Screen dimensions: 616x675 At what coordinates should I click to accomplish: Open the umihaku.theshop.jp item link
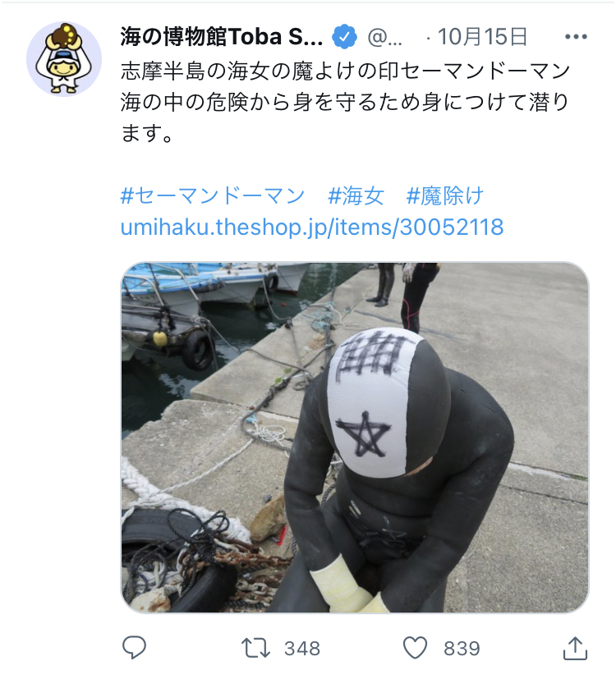click(312, 227)
